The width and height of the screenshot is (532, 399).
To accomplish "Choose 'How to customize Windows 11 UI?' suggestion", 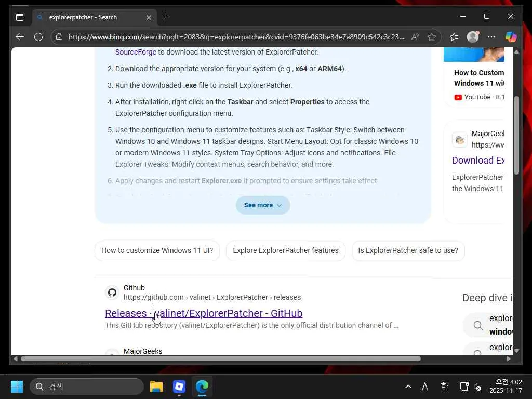I will point(157,250).
